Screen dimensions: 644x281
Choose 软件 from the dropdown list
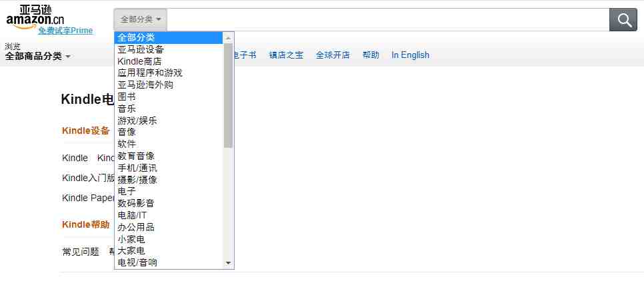point(169,144)
